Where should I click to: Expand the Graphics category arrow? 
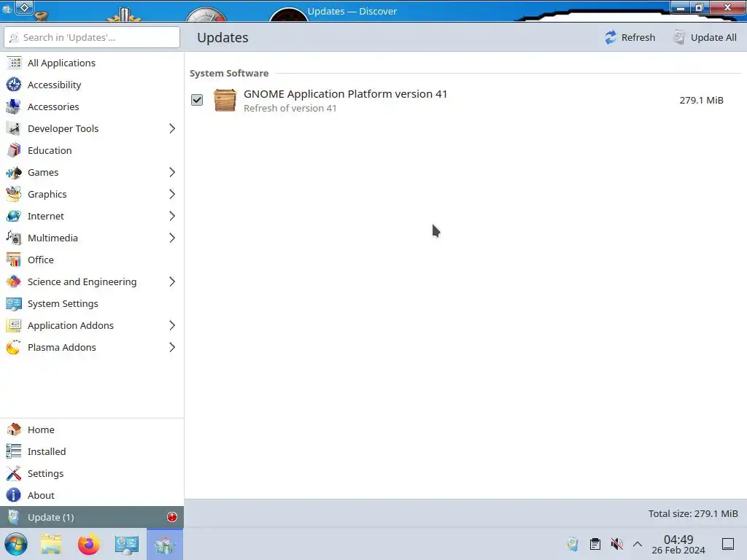click(x=172, y=194)
